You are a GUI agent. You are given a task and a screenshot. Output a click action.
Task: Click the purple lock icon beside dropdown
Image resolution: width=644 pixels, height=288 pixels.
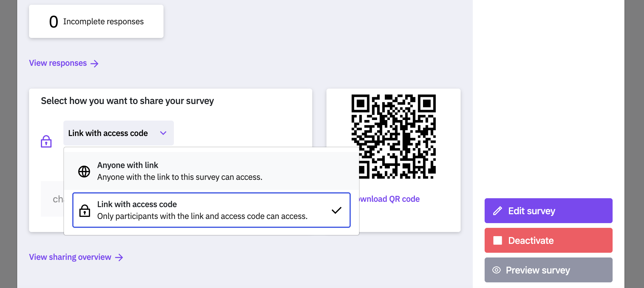pyautogui.click(x=46, y=142)
